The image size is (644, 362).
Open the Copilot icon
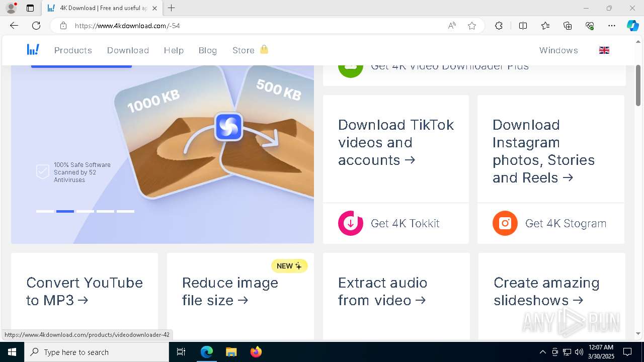pos(632,26)
